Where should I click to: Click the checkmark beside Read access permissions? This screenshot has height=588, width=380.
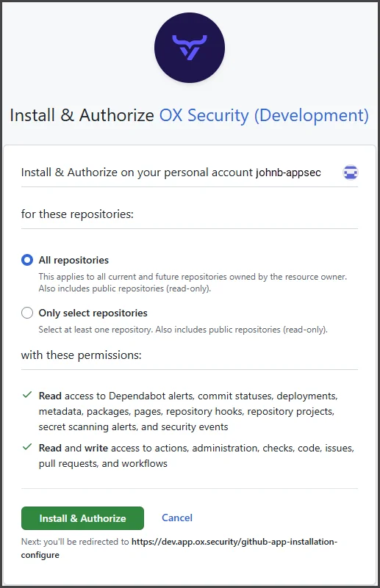click(x=27, y=395)
